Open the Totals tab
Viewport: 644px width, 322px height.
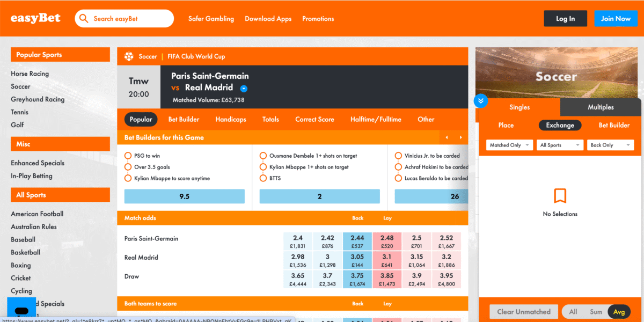click(270, 119)
